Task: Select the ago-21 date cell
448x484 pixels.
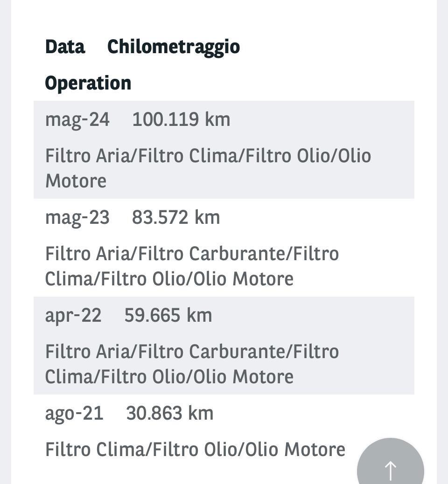Action: click(74, 414)
